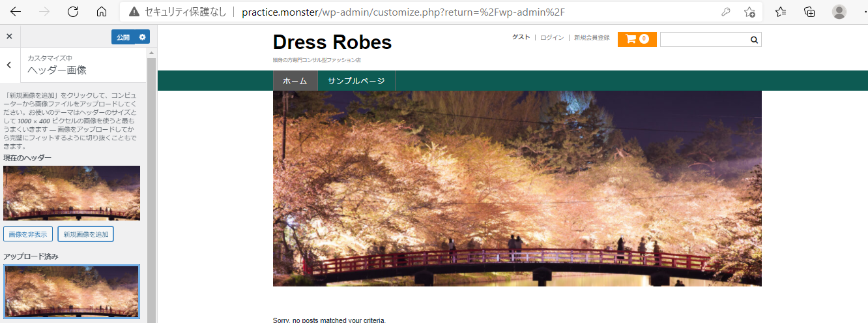Open the browser home icon

(x=102, y=12)
